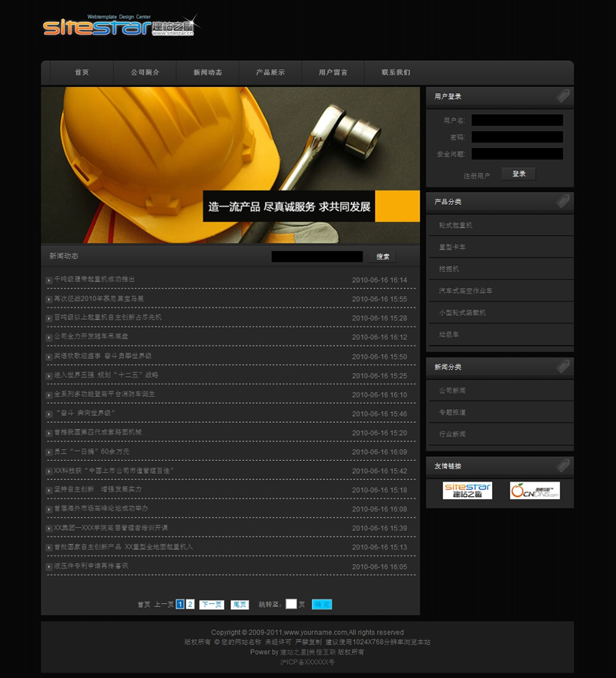Open the 产品展示 navigation menu item

coord(270,72)
